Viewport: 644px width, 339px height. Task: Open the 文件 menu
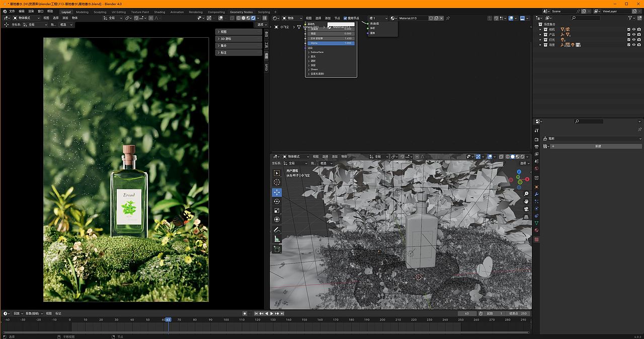point(12,11)
